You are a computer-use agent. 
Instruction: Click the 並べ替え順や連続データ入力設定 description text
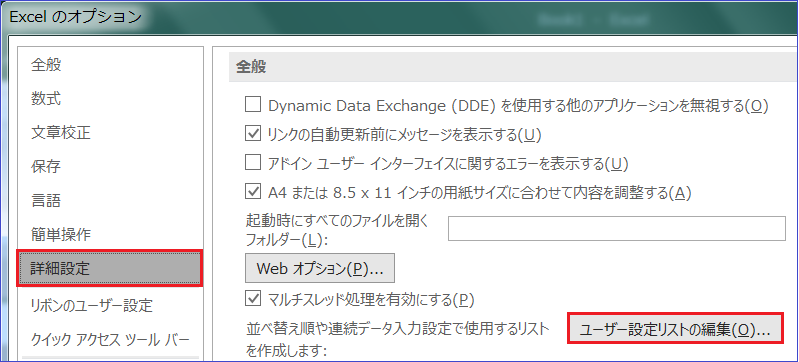coord(398,339)
